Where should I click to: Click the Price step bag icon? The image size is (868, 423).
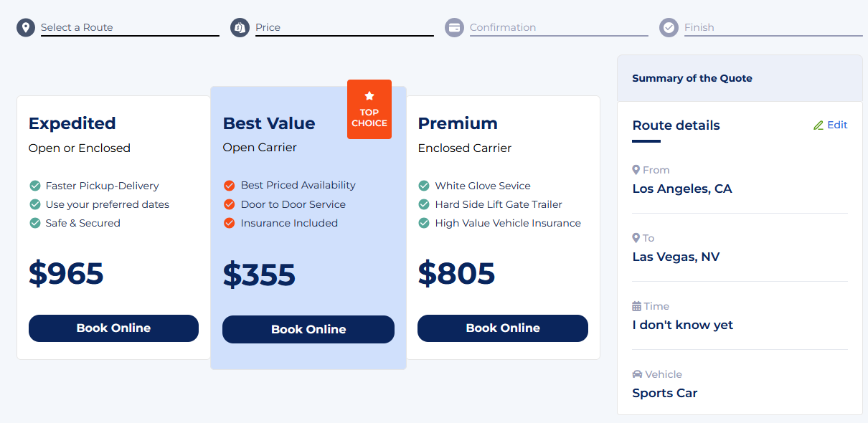point(240,28)
